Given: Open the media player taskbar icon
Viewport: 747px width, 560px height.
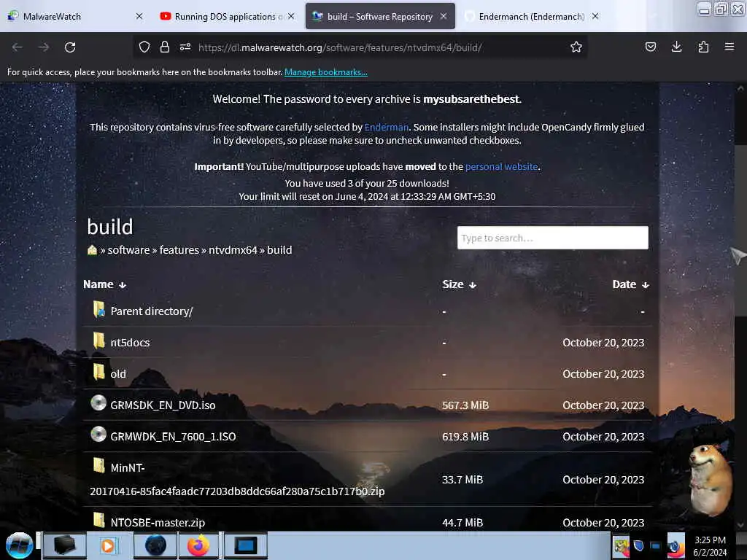Looking at the screenshot, I should 109,545.
